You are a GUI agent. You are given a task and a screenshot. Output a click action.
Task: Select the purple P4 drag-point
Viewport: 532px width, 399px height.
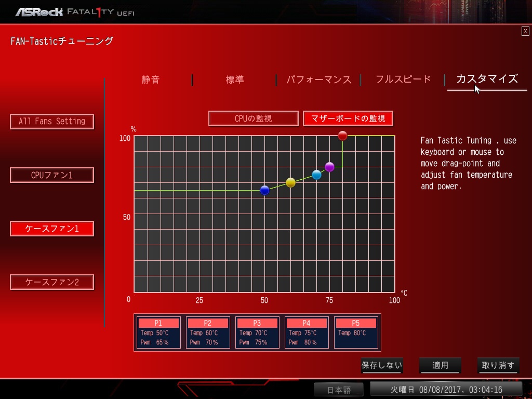pos(329,167)
